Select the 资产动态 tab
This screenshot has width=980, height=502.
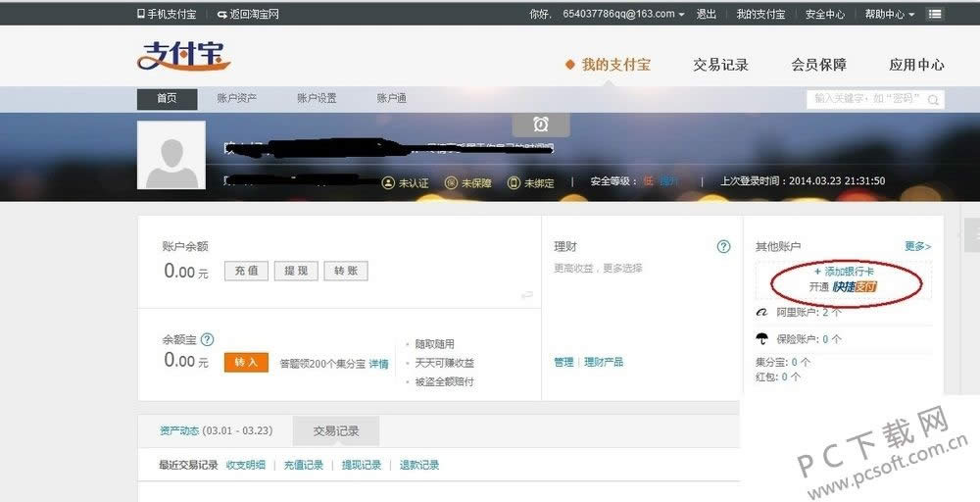point(217,430)
